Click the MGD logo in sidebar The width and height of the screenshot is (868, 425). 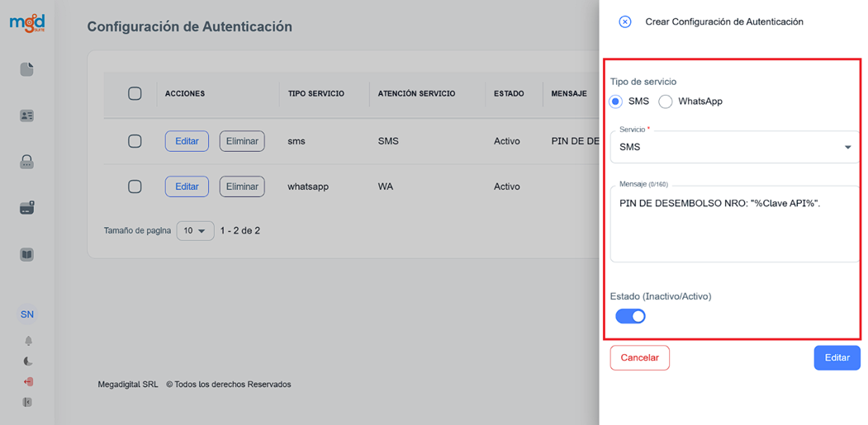(27, 23)
